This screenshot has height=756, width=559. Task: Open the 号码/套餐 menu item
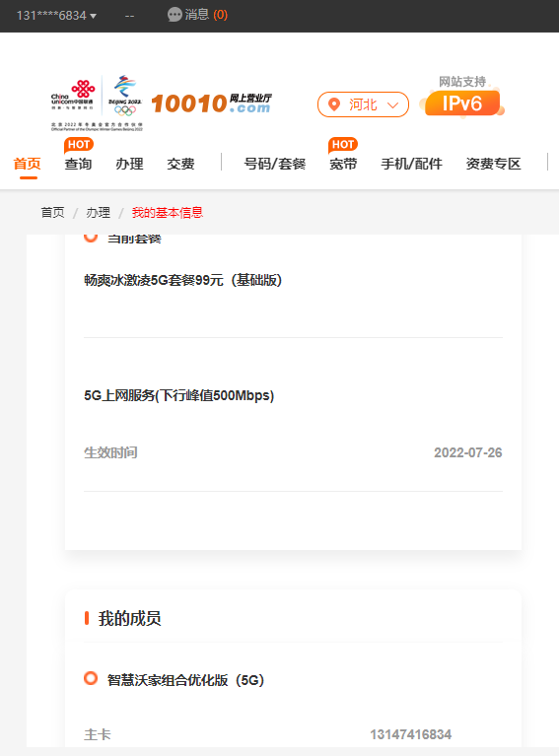coord(274,164)
